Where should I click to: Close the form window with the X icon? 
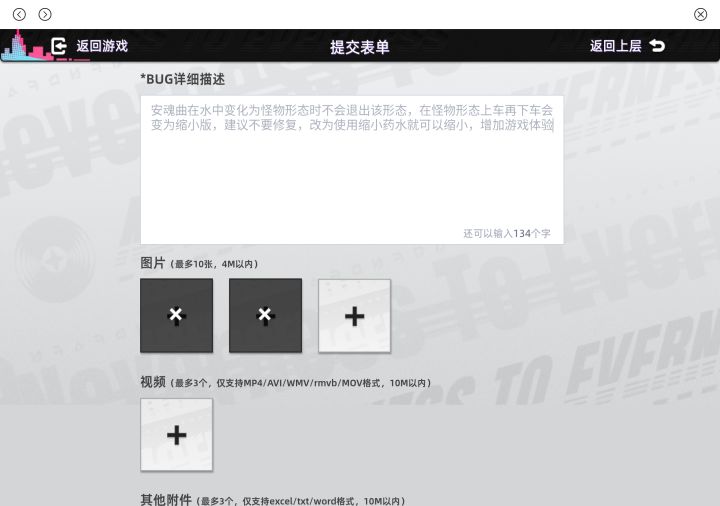(700, 15)
